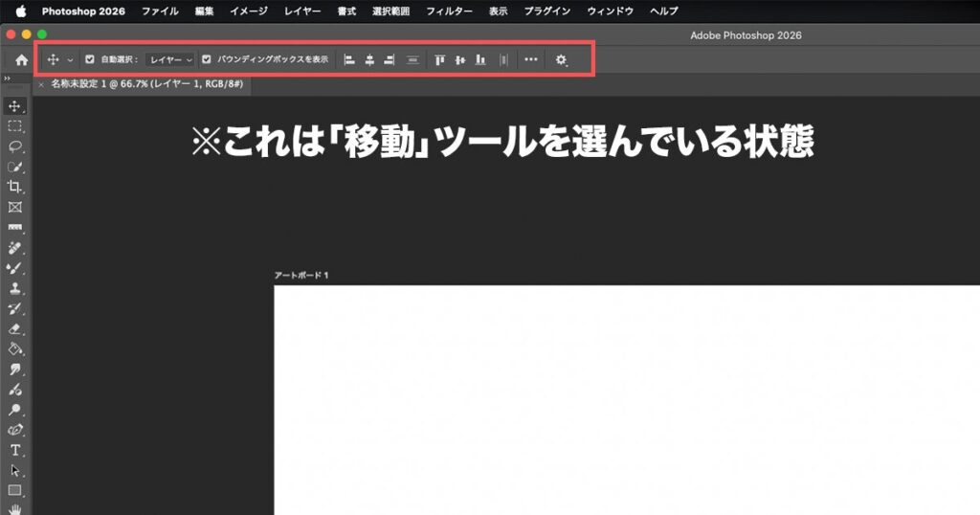This screenshot has width=980, height=515.
Task: Select the Eraser tool
Action: 15,328
